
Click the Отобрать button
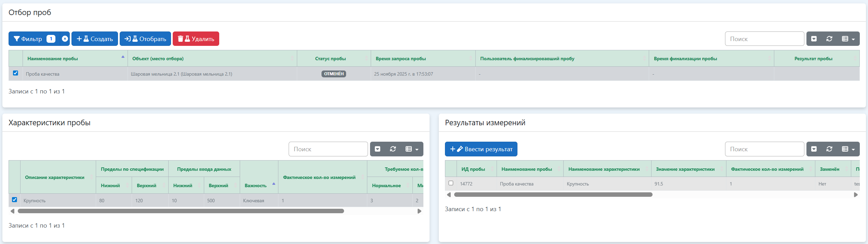[145, 39]
